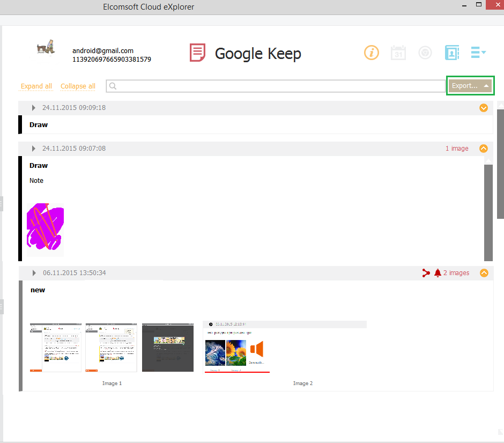Click the Chrome data category icon
The height and width of the screenshot is (443, 504).
[x=425, y=53]
